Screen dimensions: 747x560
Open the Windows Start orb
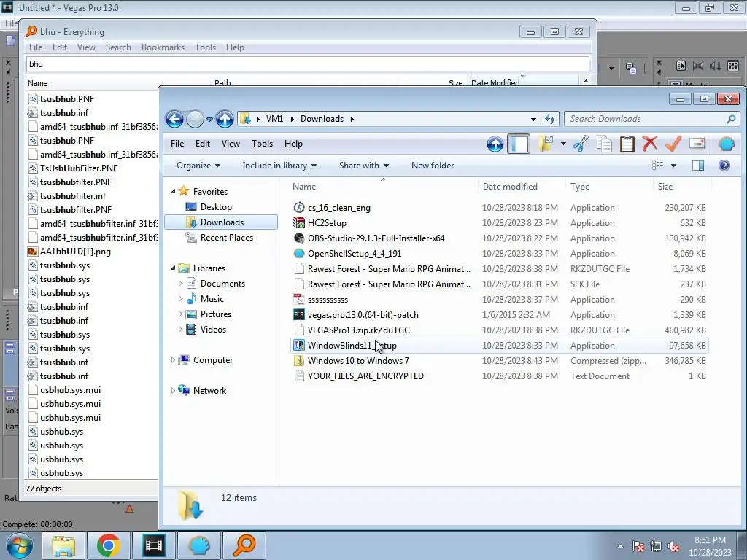coord(19,545)
